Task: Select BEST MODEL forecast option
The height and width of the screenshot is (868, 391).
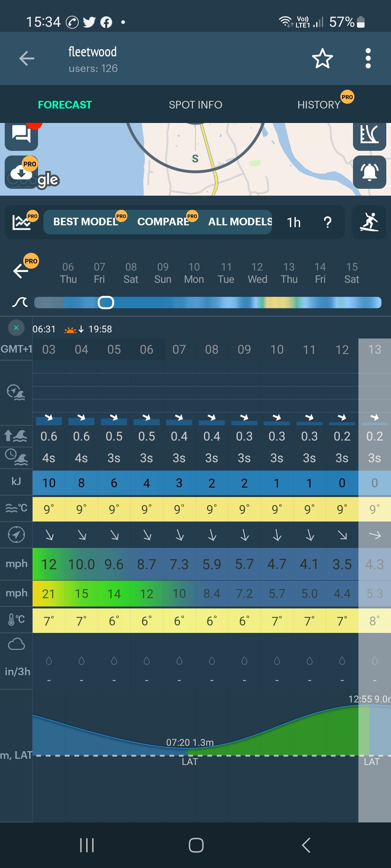Action: (86, 222)
